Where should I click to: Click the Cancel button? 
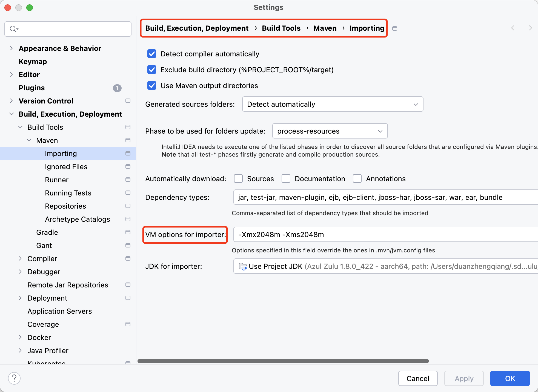(417, 378)
